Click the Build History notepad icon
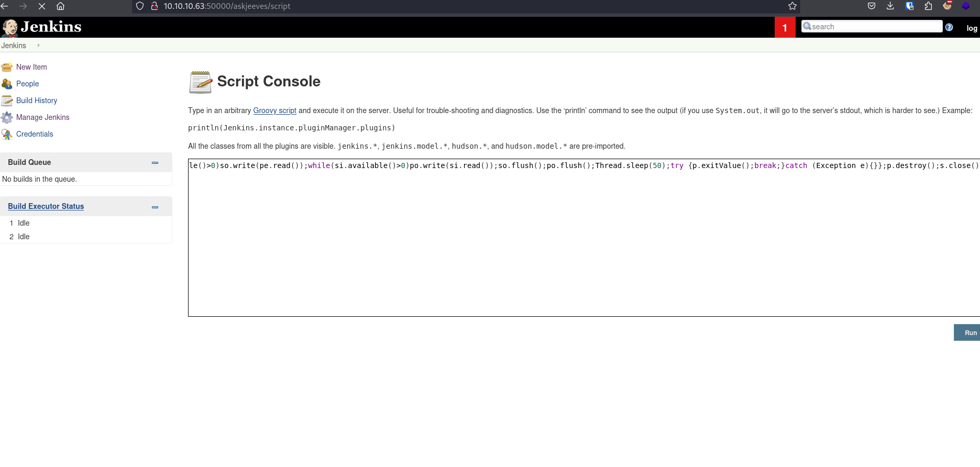Viewport: 980px width, 467px height. (x=7, y=101)
